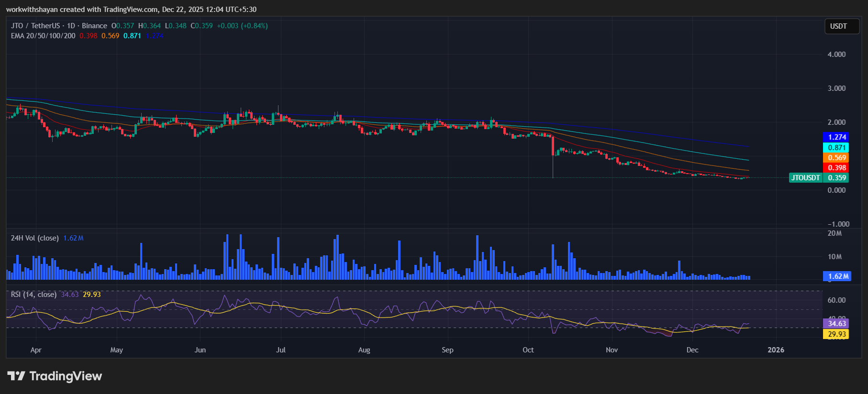Click the red 0.398 EMA price tag
868x394 pixels.
[836, 168]
